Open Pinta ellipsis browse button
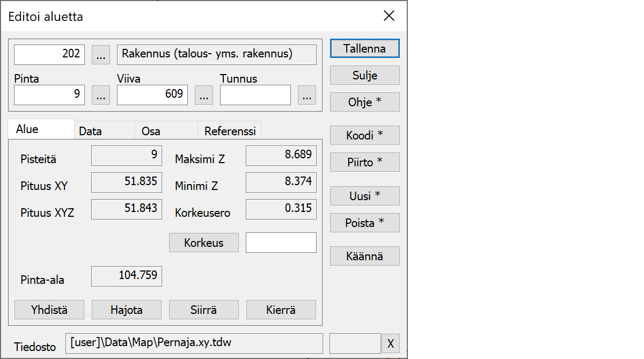This screenshot has width=644, height=359. tap(101, 95)
